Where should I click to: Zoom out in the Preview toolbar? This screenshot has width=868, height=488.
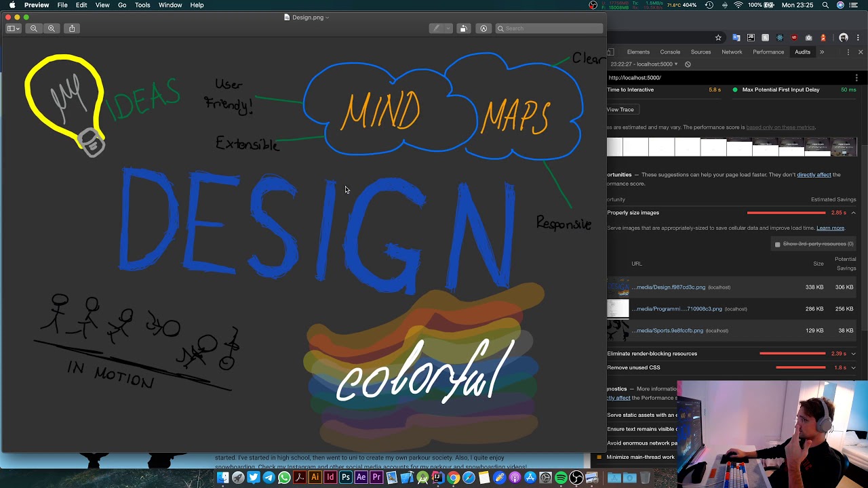click(33, 28)
